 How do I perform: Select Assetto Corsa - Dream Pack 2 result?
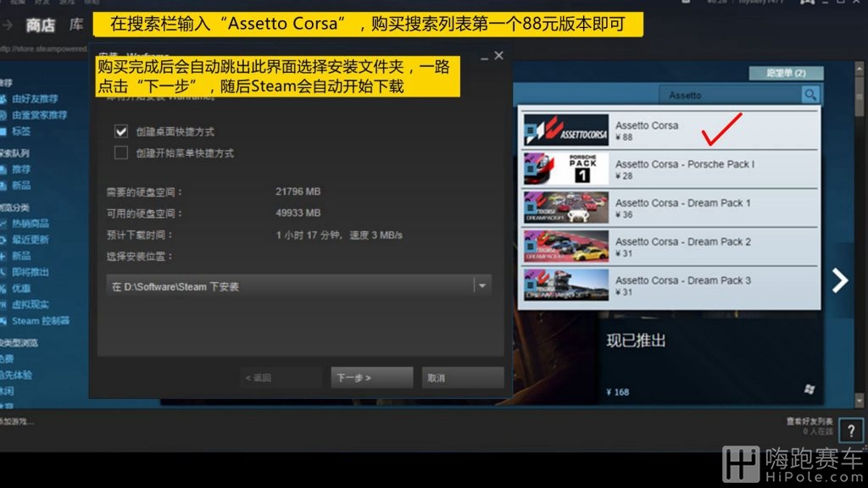669,247
